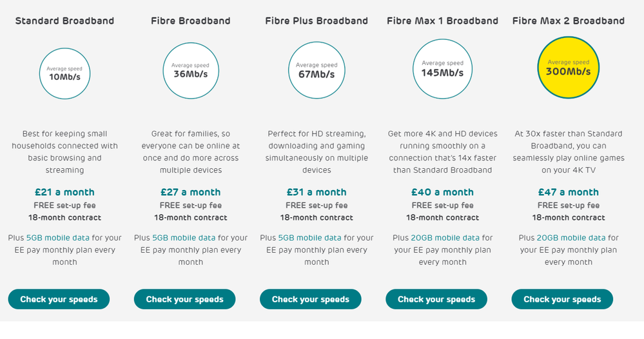Click the 36Mb/s average speed circle
Screen dimensions: 644x339
[x=191, y=71]
